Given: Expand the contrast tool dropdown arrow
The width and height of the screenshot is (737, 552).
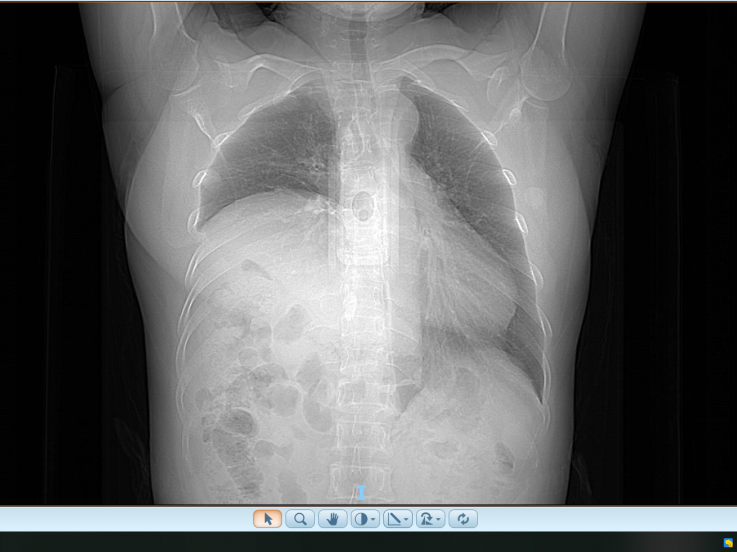Looking at the screenshot, I should 373,520.
